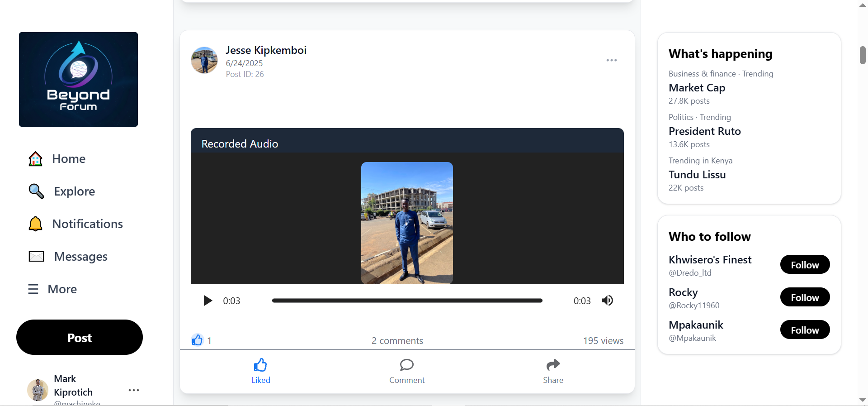The width and height of the screenshot is (868, 406).
Task: Click the audio cover photo thumbnail
Action: pyautogui.click(x=407, y=223)
